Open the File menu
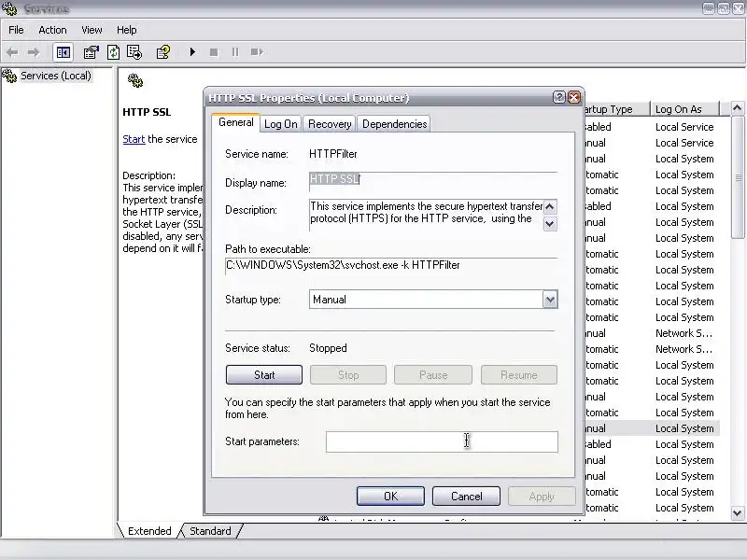 [x=16, y=30]
